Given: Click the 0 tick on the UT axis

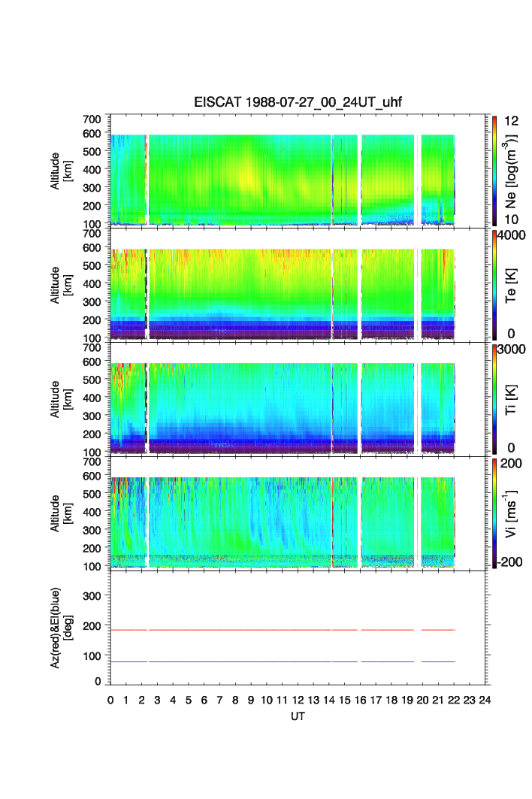Looking at the screenshot, I should pyautogui.click(x=110, y=700).
